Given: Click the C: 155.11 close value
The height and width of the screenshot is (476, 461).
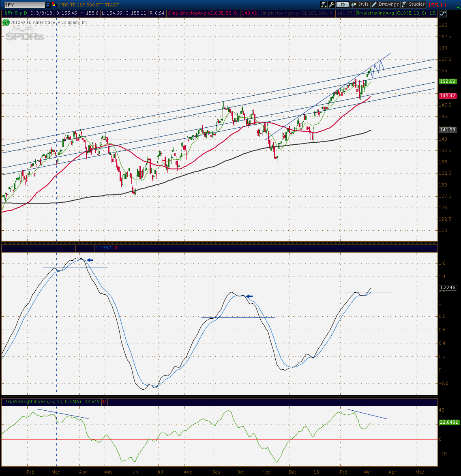Looking at the screenshot, I should (x=136, y=13).
